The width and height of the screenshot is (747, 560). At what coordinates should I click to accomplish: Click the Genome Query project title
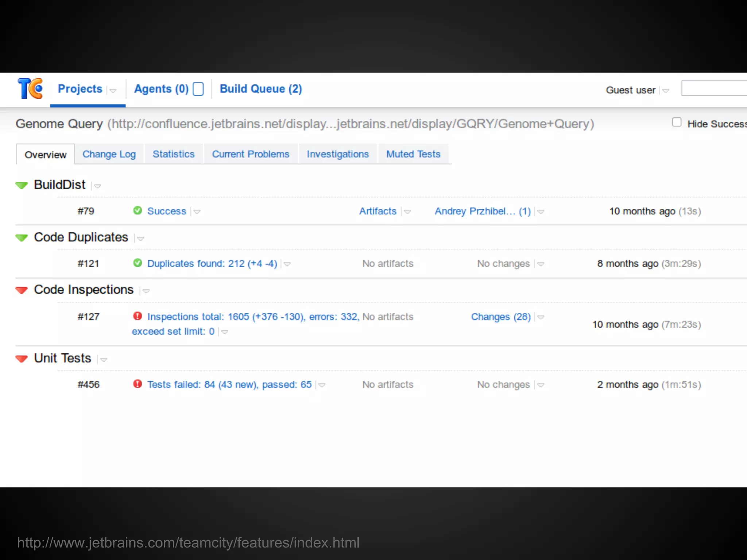click(x=59, y=124)
